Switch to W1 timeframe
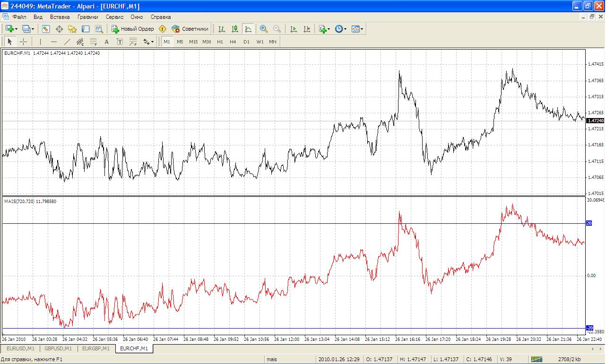606x364 pixels. pos(260,42)
